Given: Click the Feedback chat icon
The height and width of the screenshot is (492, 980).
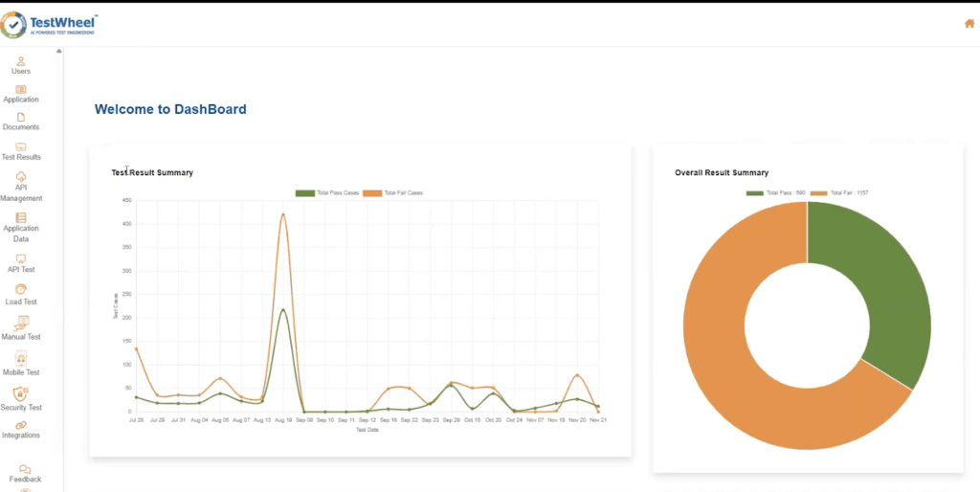Looking at the screenshot, I should 25,469.
